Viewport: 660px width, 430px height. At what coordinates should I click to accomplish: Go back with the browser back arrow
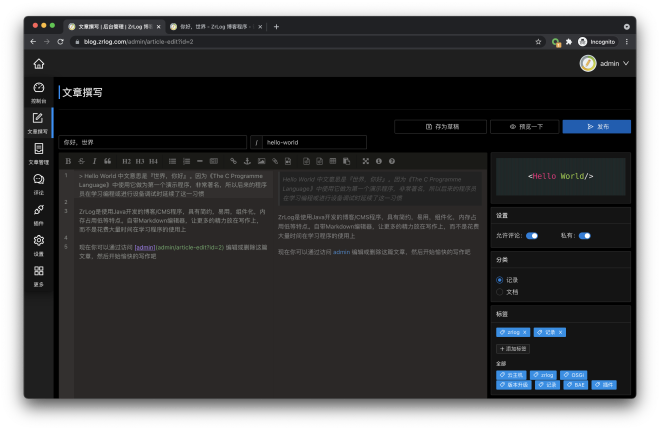pos(33,42)
